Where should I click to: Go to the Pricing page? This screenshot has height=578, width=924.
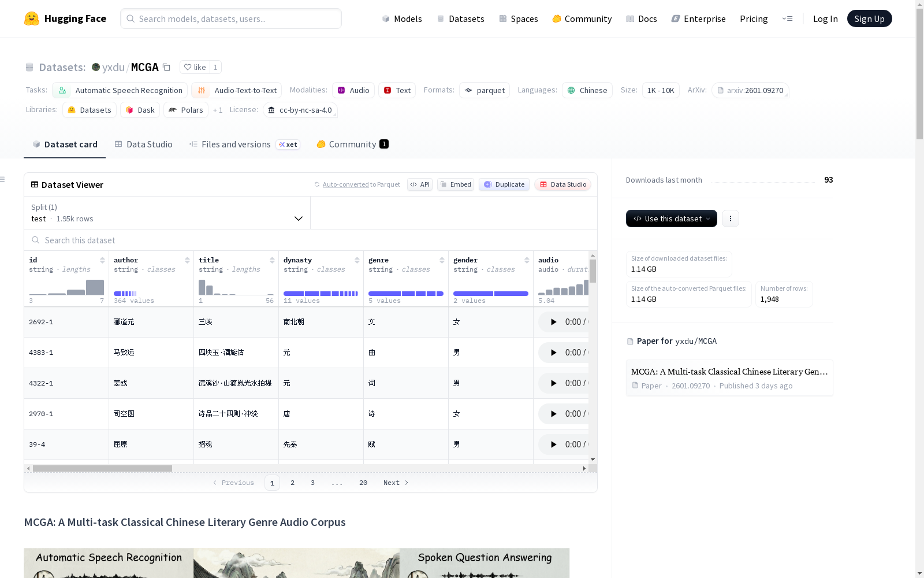click(754, 18)
